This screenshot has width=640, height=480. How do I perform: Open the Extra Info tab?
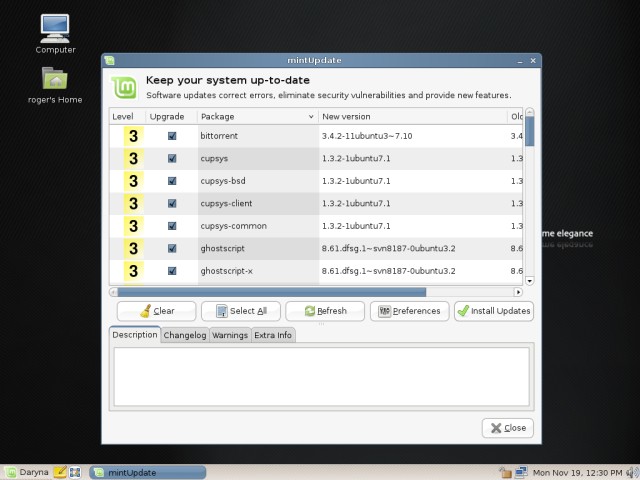pyautogui.click(x=273, y=335)
